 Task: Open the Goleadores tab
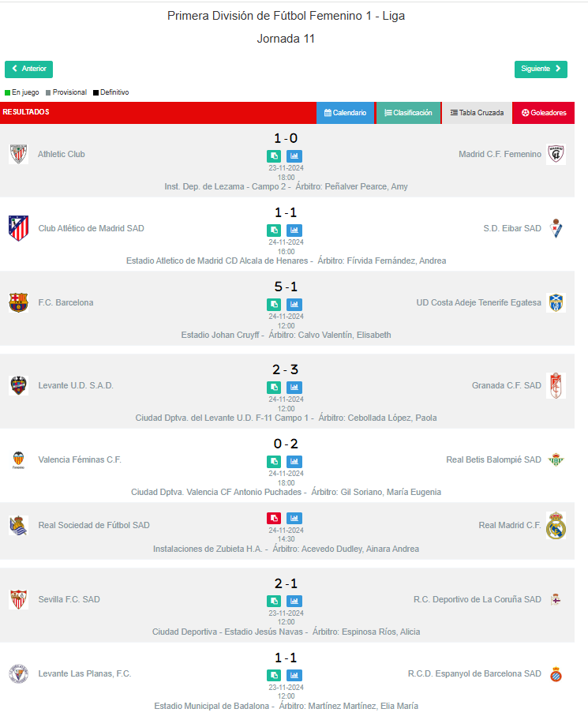pos(544,113)
